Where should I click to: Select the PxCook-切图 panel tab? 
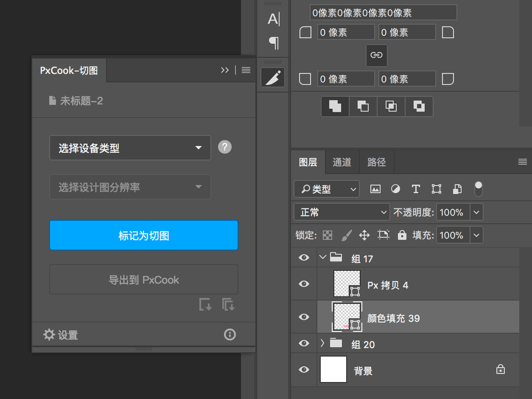(69, 70)
